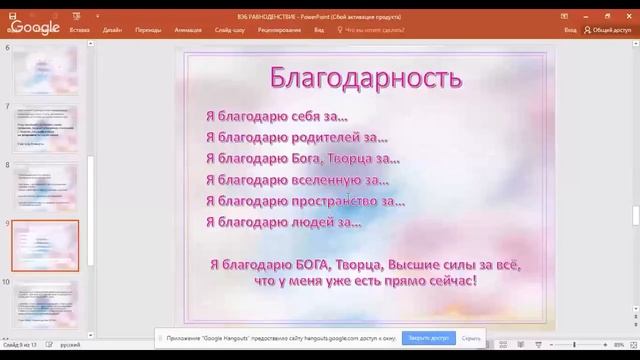This screenshot has height=360, width=640.
Task: Click the zoom slider handle
Action: coord(574,345)
